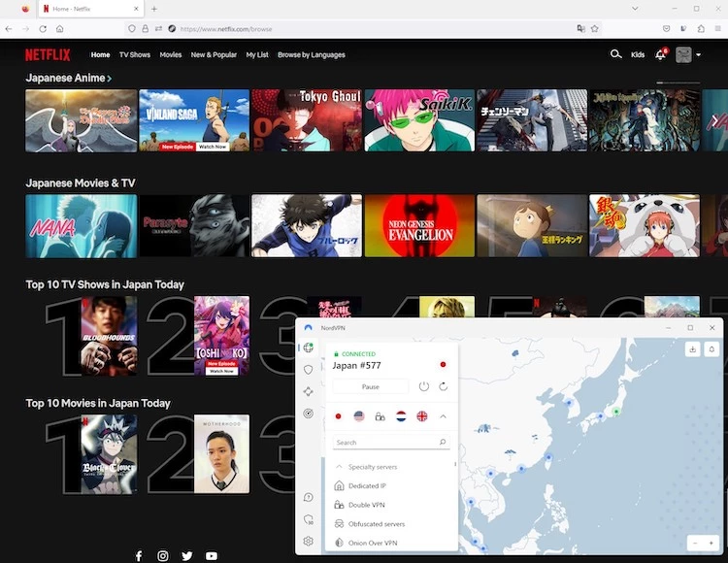
Task: Zoom in the NordVPN map
Action: (x=711, y=543)
